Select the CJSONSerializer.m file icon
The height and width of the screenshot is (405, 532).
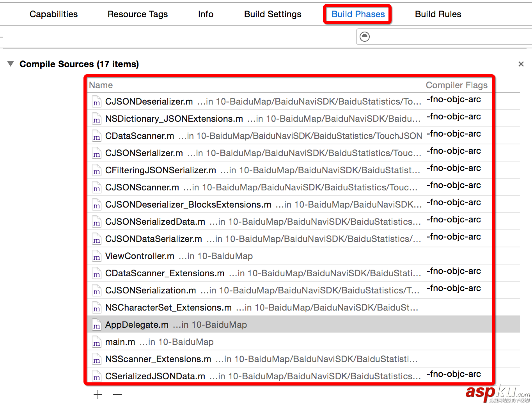[97, 154]
